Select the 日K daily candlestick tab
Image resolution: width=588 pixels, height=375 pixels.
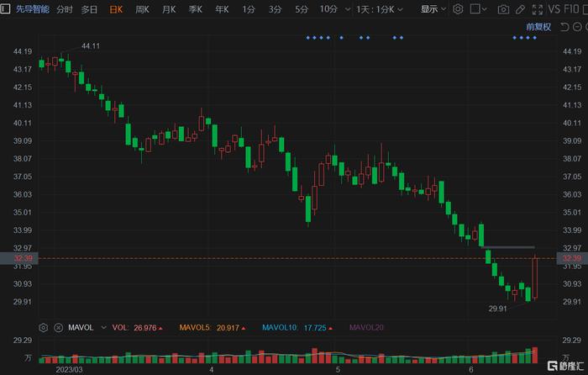click(x=116, y=9)
